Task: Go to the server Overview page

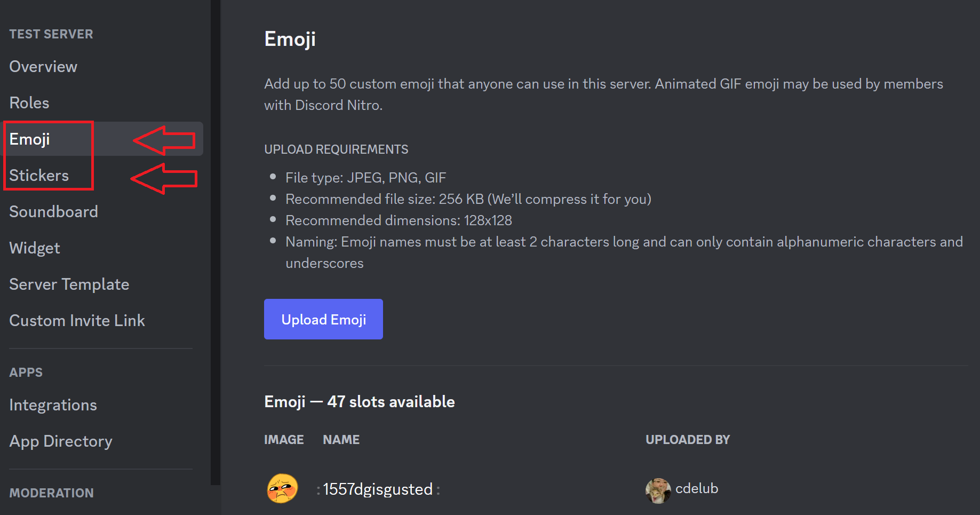Action: [x=43, y=66]
